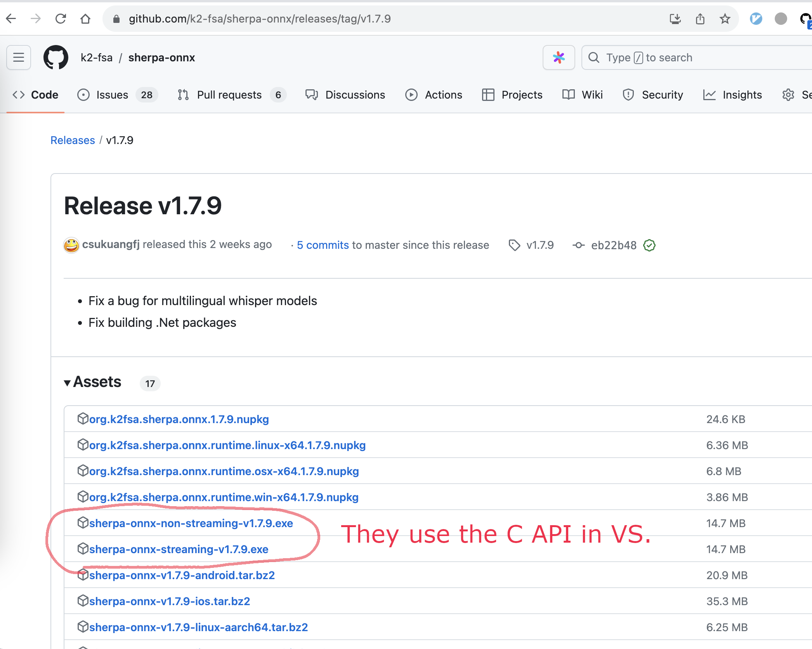Click the verified badge next to commit eb22b48
The image size is (812, 649).
(x=649, y=245)
